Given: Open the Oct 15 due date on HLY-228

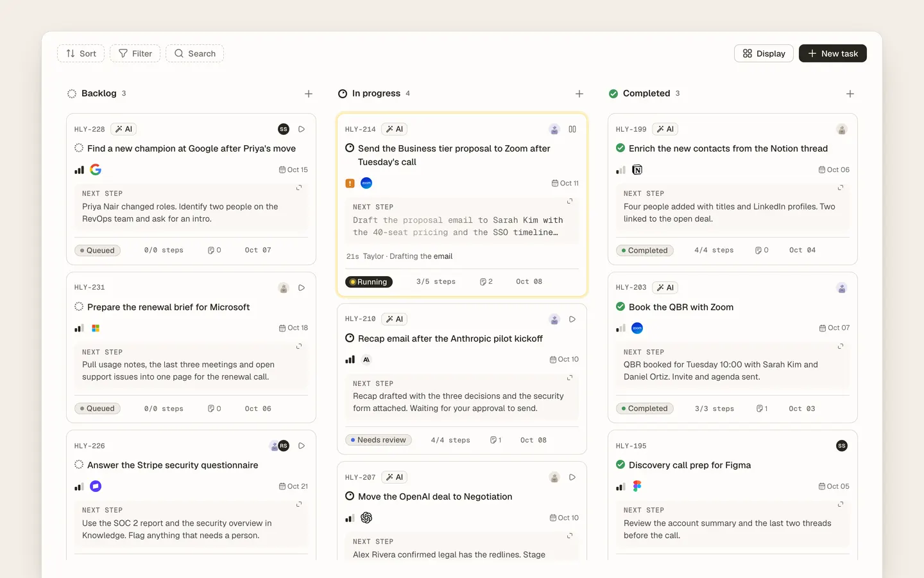Looking at the screenshot, I should tap(293, 170).
